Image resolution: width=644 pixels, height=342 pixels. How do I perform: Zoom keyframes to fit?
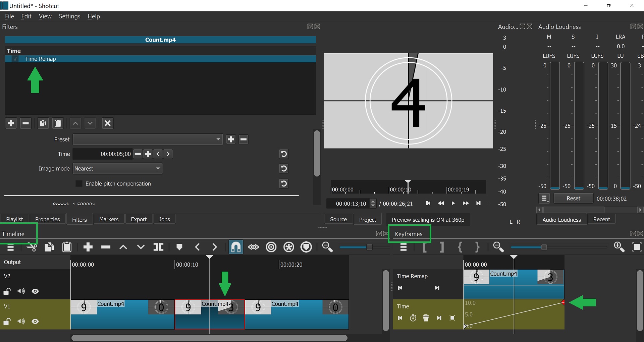[637, 247]
